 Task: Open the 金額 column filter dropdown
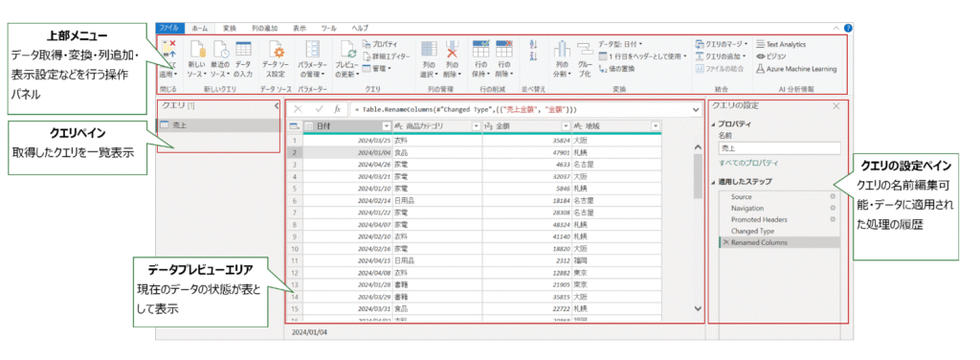567,125
